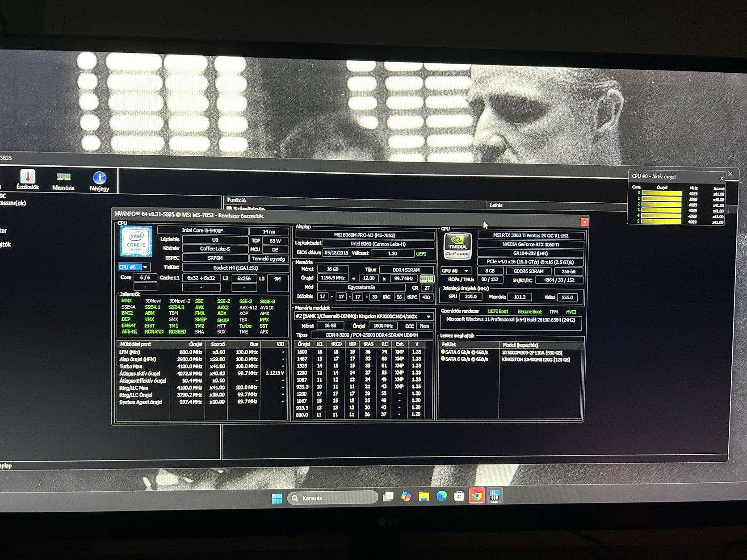
Task: Close the CPU #0 Aktív órajel window
Action: click(722, 178)
